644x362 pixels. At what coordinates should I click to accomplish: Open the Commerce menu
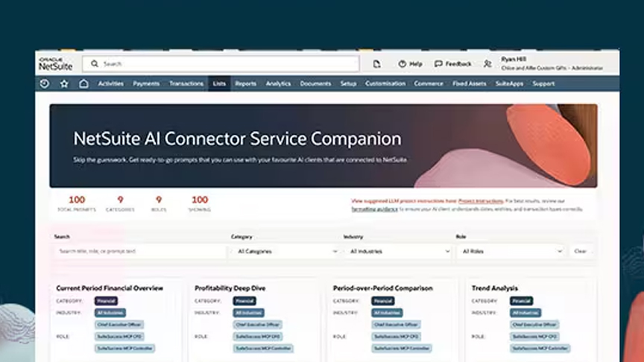click(x=429, y=83)
